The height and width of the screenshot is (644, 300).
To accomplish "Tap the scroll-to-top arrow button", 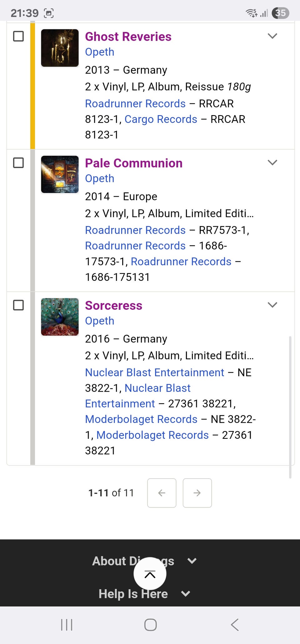I will (150, 574).
